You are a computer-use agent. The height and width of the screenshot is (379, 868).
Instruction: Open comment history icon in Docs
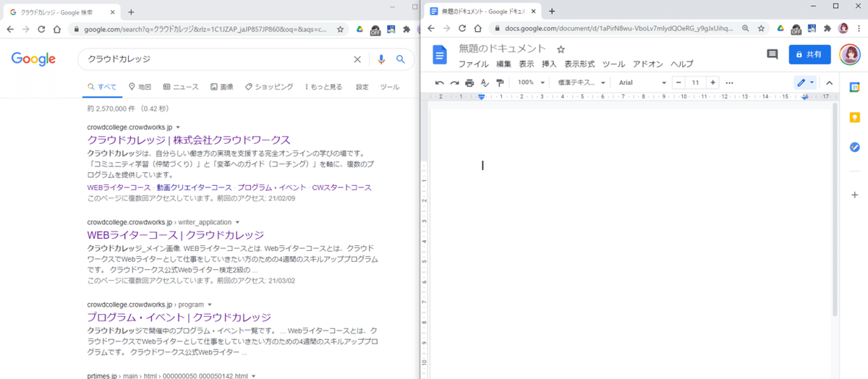pyautogui.click(x=772, y=54)
